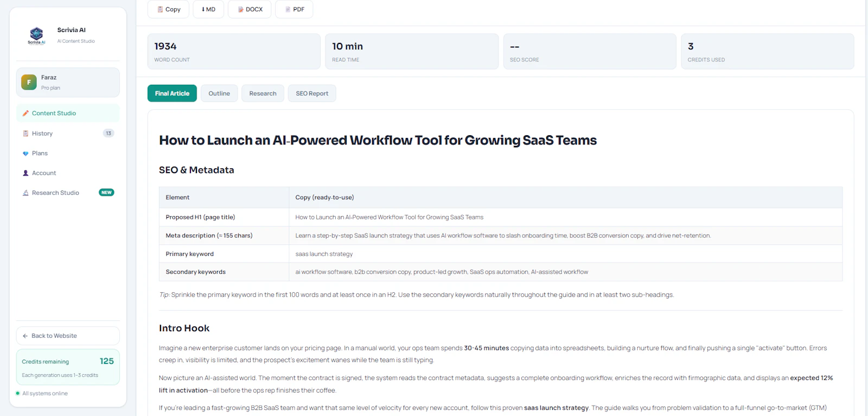Click the PDF file icon
The height and width of the screenshot is (416, 868).
tap(288, 9)
